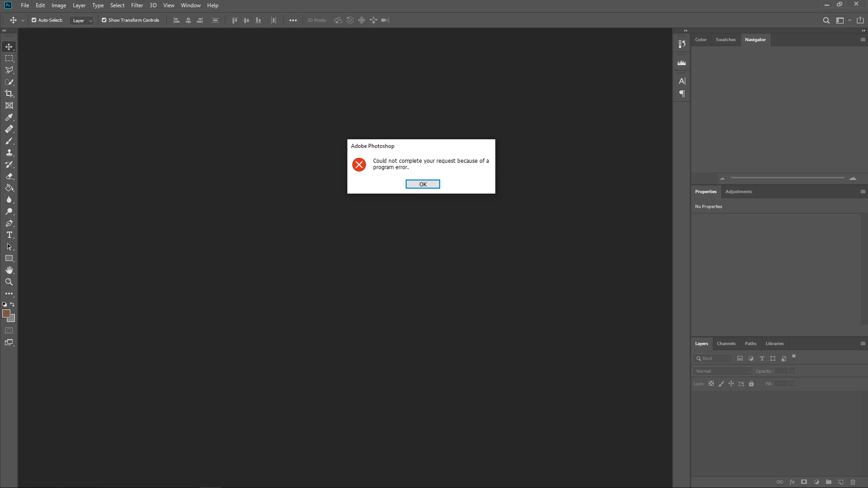Select the Crop tool

coord(9,94)
